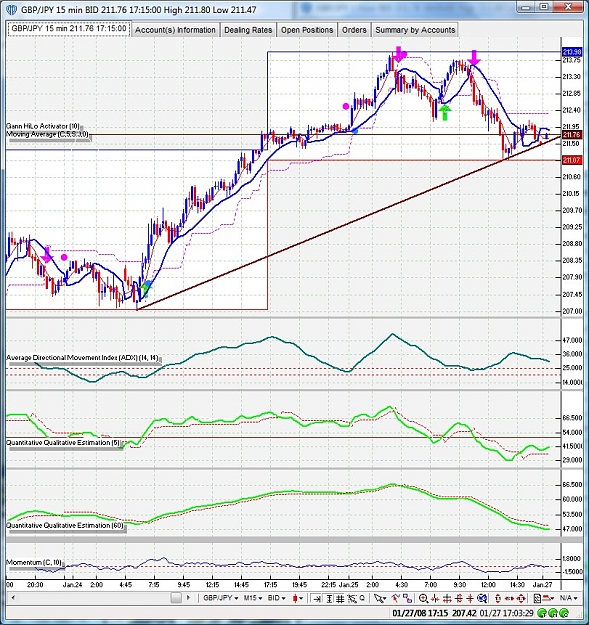Open the Dealing Rates tab

point(248,30)
